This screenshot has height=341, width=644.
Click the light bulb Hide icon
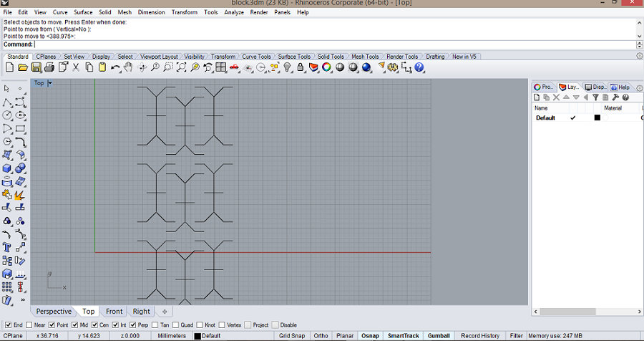287,67
